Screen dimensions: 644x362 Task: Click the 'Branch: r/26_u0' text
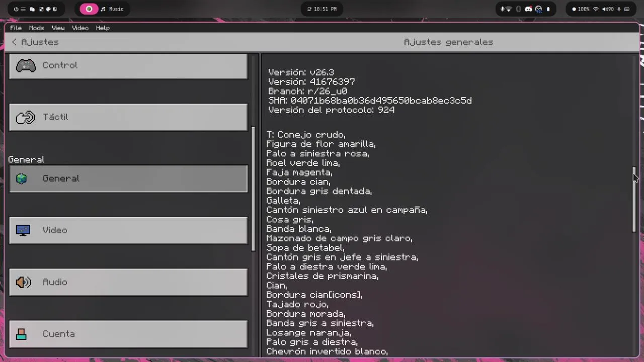(307, 91)
